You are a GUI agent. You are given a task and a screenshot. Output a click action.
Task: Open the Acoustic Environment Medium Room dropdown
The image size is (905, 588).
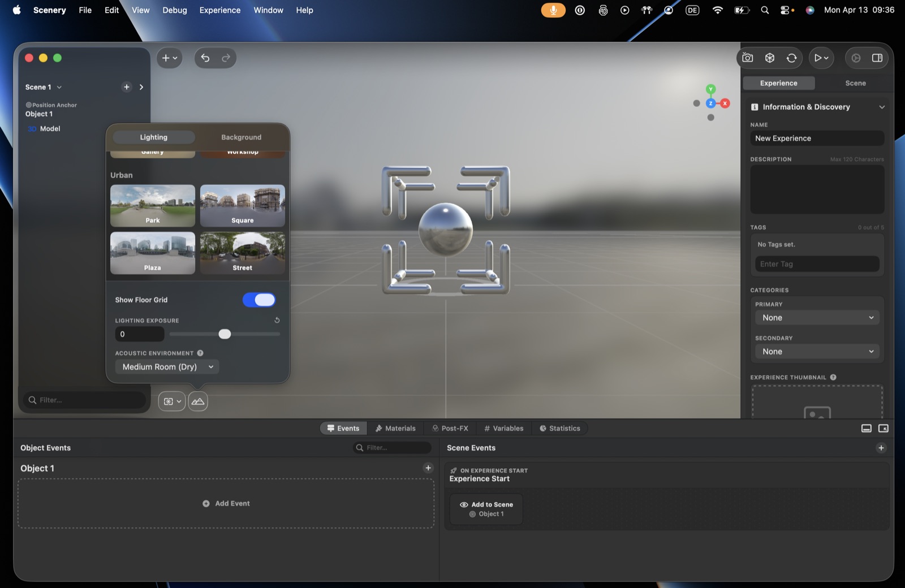(167, 366)
